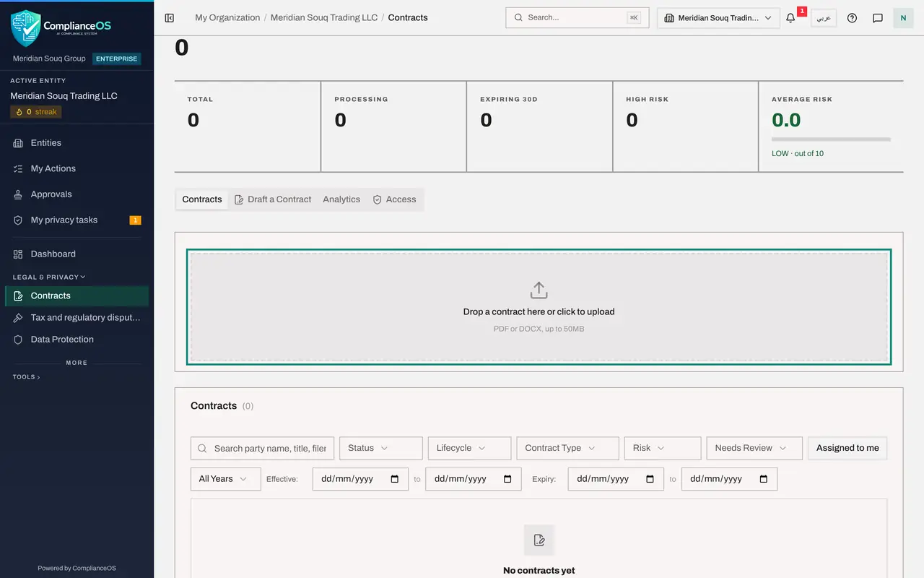Open the Needs Review dropdown
The image size is (924, 578).
[754, 448]
